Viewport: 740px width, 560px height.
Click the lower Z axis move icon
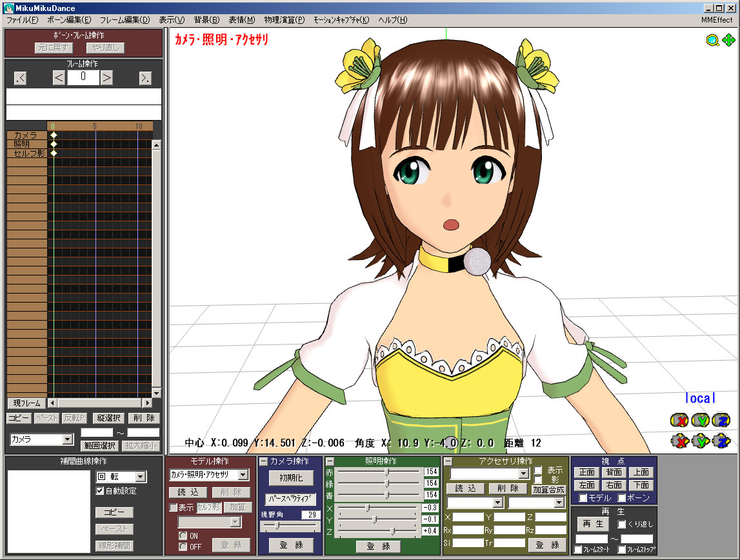(x=721, y=441)
